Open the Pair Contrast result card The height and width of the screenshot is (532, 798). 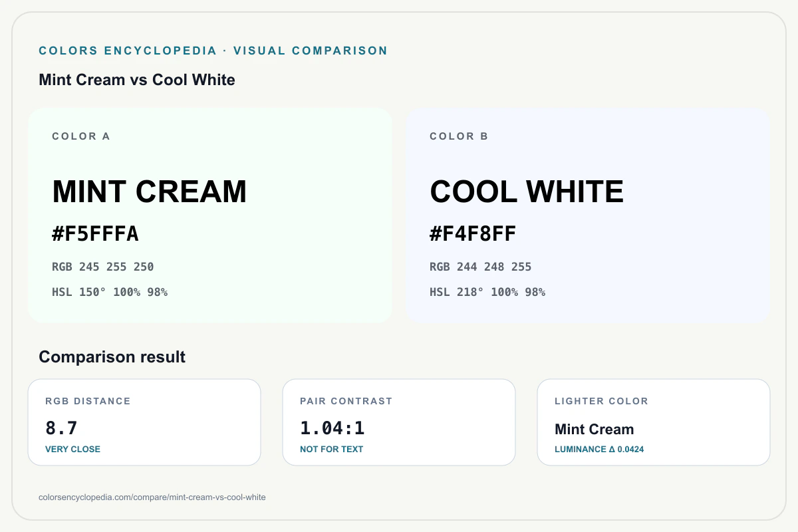tap(399, 422)
